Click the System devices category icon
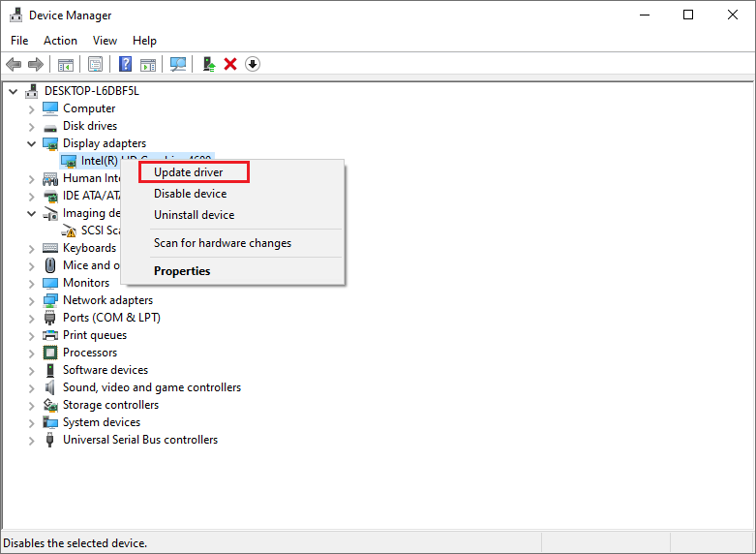Viewport: 756px width, 554px height. point(50,422)
